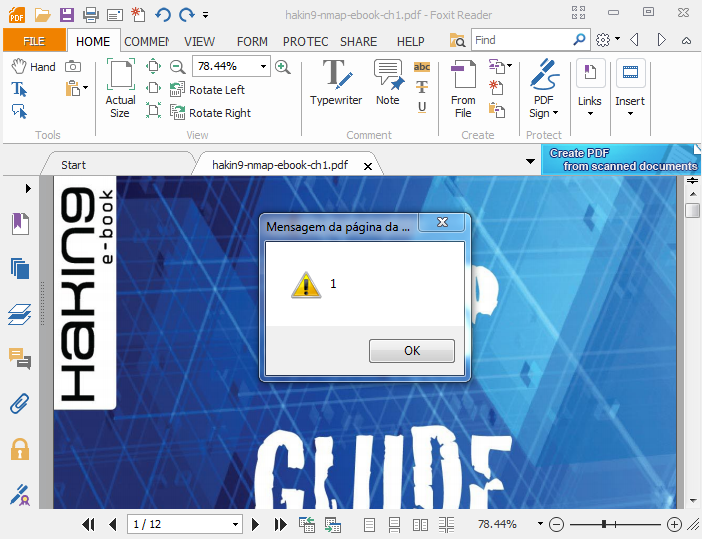This screenshot has height=539, width=702.
Task: Switch to facing pages view
Action: point(420,524)
